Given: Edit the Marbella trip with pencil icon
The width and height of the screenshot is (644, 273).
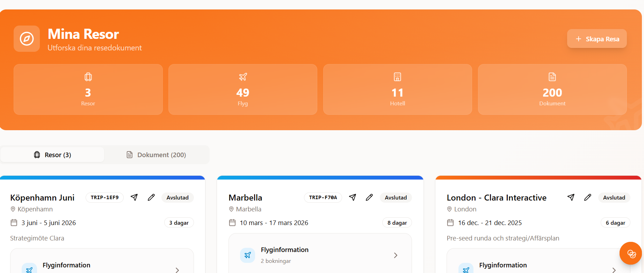Looking at the screenshot, I should (x=369, y=197).
